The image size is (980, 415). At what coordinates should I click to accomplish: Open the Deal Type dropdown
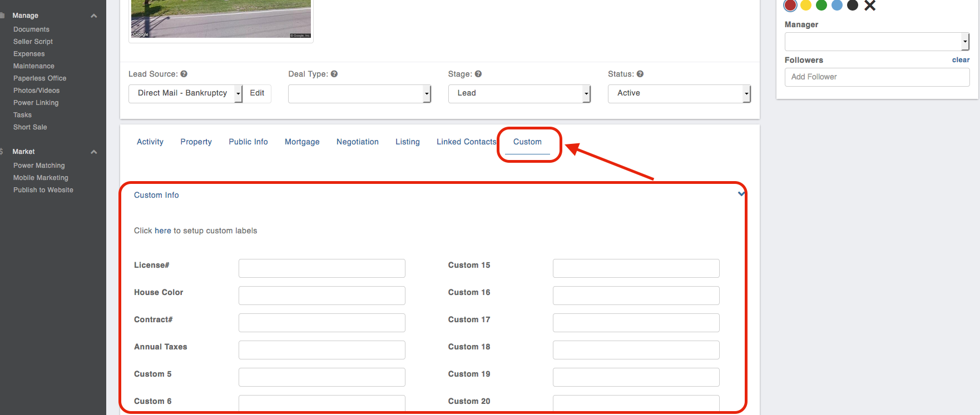tap(359, 93)
